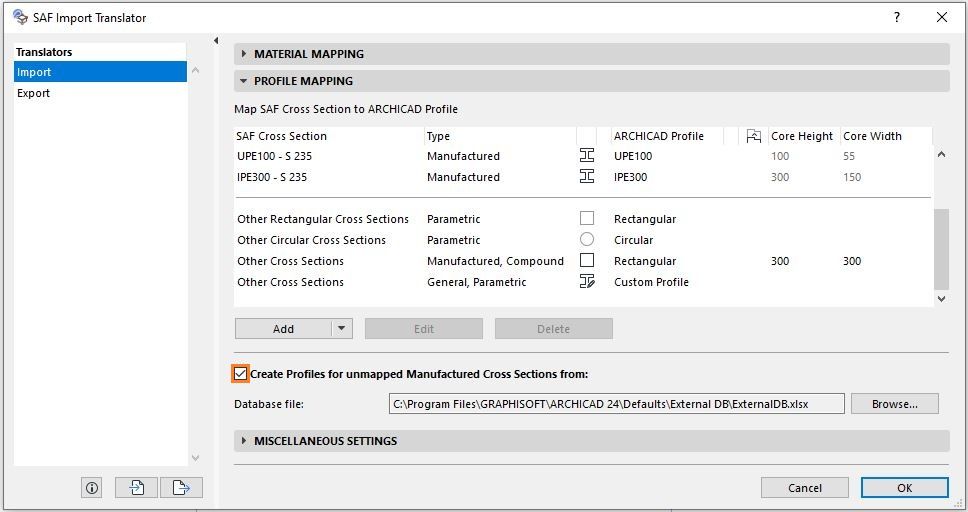Click the profile list vertical scrollbar thumb
Screen dimensions: 968x512
941,250
